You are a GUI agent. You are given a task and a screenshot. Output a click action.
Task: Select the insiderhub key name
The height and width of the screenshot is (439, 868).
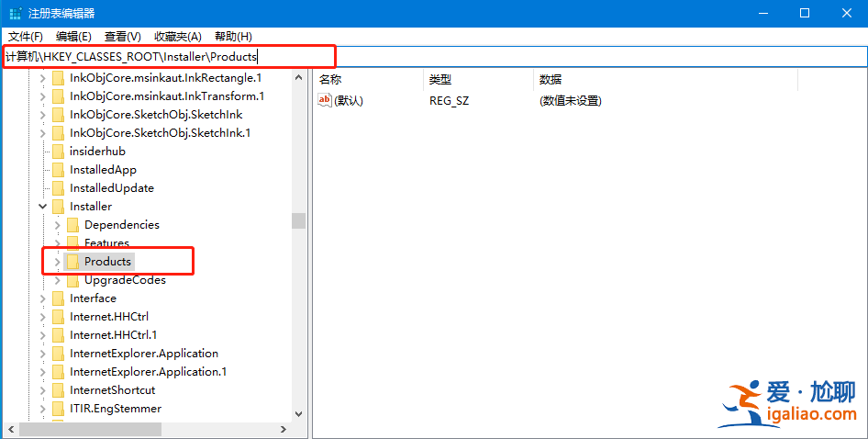tap(97, 152)
